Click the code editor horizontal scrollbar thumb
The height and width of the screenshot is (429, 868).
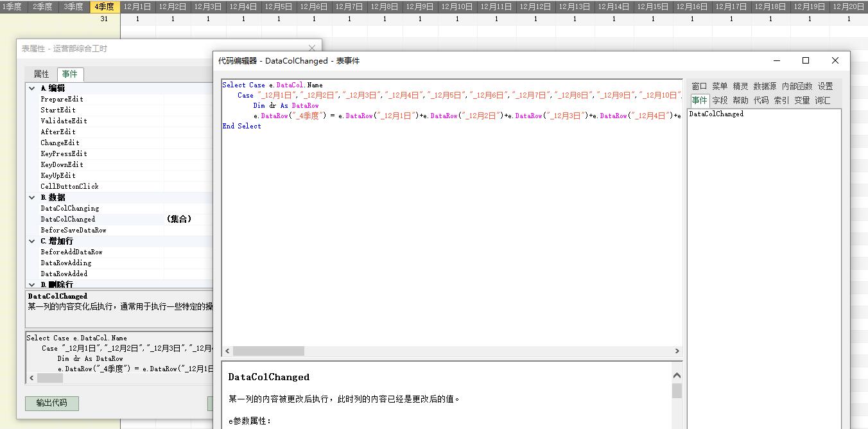click(x=268, y=351)
